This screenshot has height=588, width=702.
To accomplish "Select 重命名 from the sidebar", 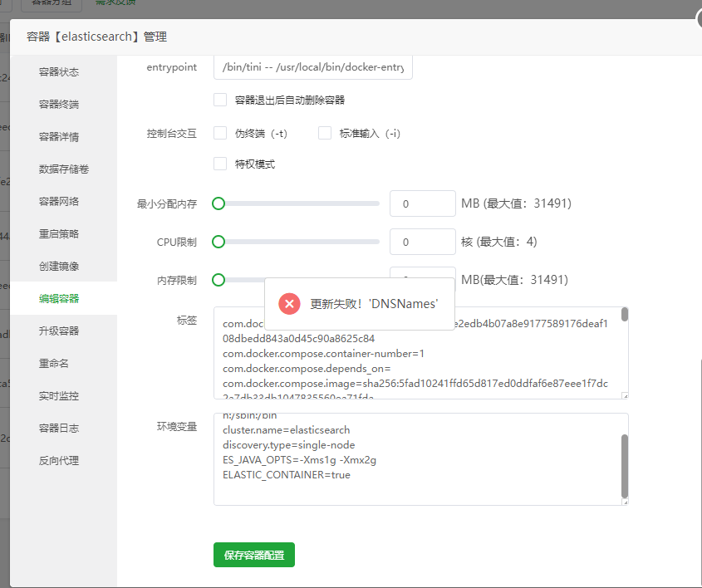I will click(54, 364).
